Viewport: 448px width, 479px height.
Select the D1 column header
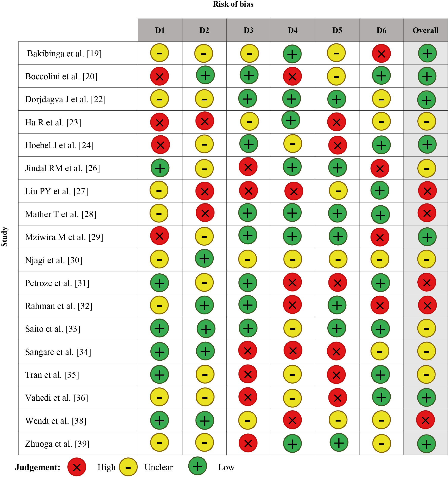160,30
